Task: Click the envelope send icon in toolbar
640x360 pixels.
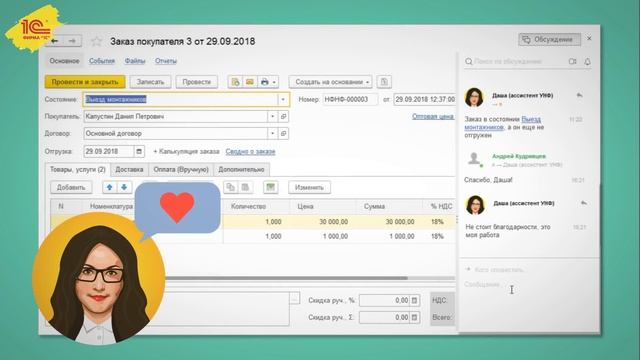Action: [250, 82]
